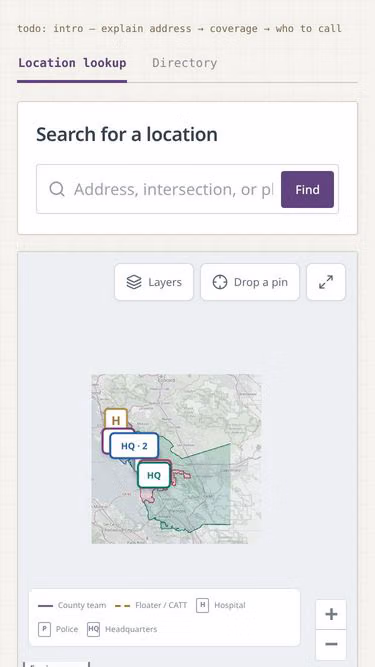Click the Police legend entry
Image resolution: width=375 pixels, height=667 pixels.
tap(58, 629)
